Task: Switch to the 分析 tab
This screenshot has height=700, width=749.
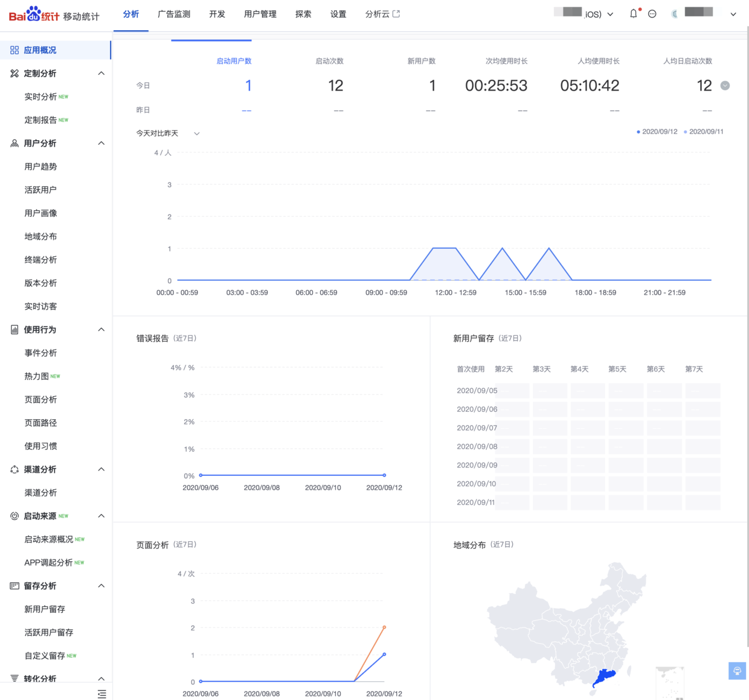Action: tap(131, 14)
